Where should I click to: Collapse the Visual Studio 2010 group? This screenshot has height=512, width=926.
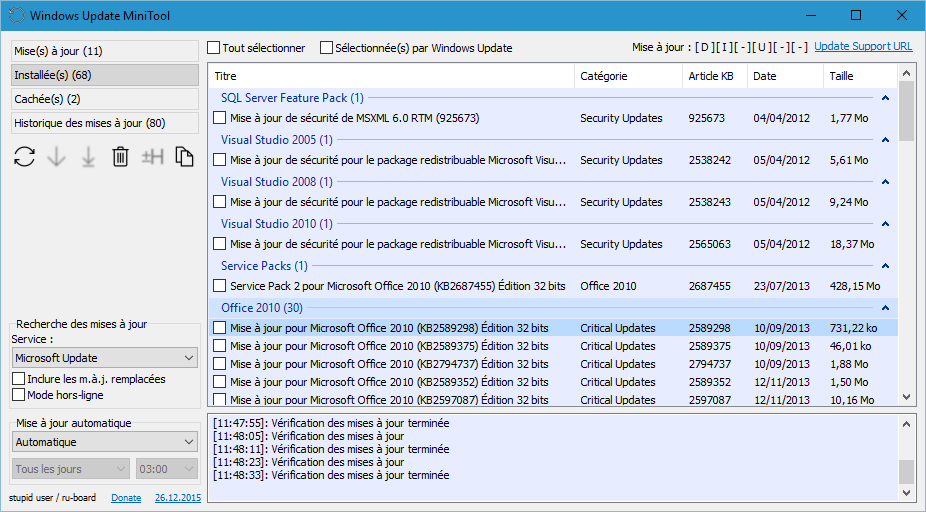[x=885, y=224]
